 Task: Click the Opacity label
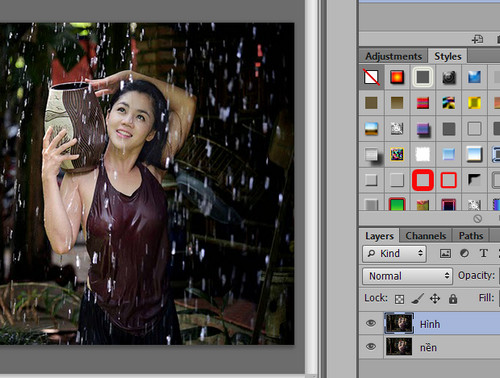click(x=476, y=275)
